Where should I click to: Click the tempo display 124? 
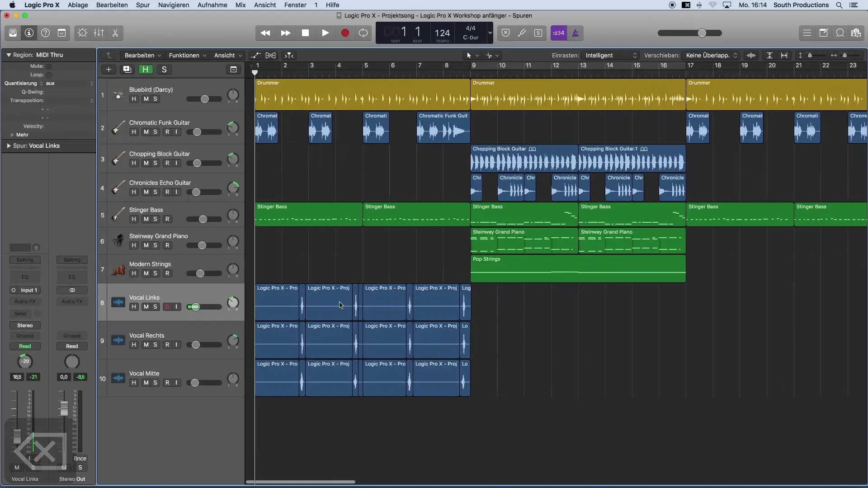442,33
